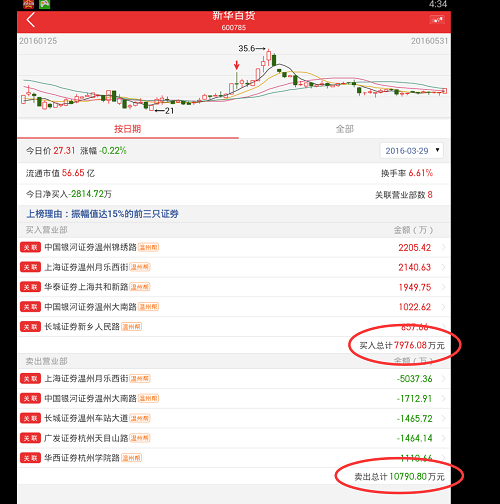
Task: Open 中国银河证券温州大南路 sell entry
Action: tap(234, 398)
